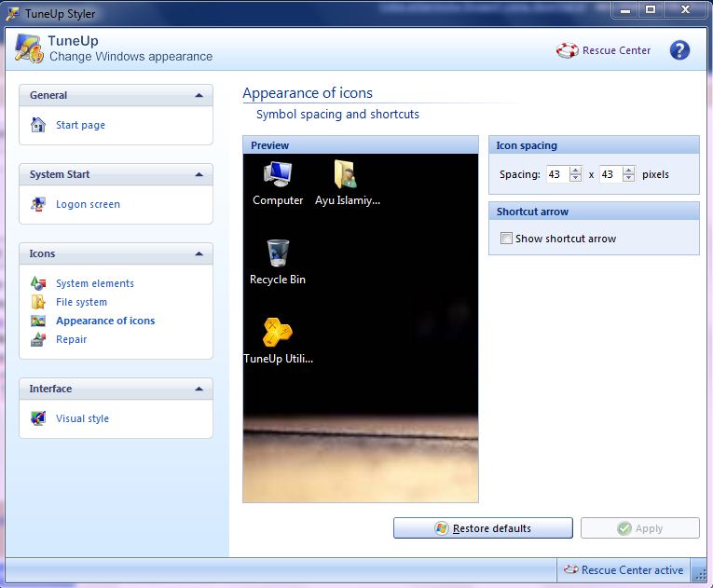Click the second Spacing value field
The image size is (713, 588).
click(611, 174)
